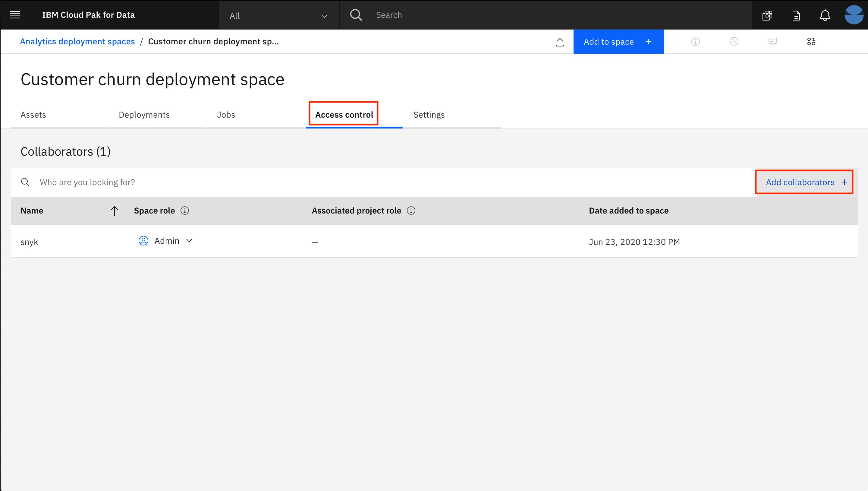Switch to the Assets tab
Screen dimensions: 868x491
33,115
